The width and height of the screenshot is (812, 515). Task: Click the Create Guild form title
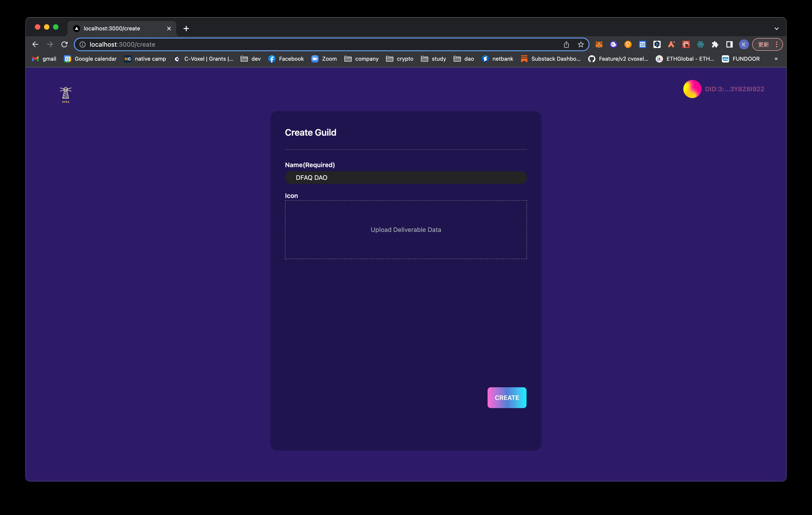click(x=311, y=132)
